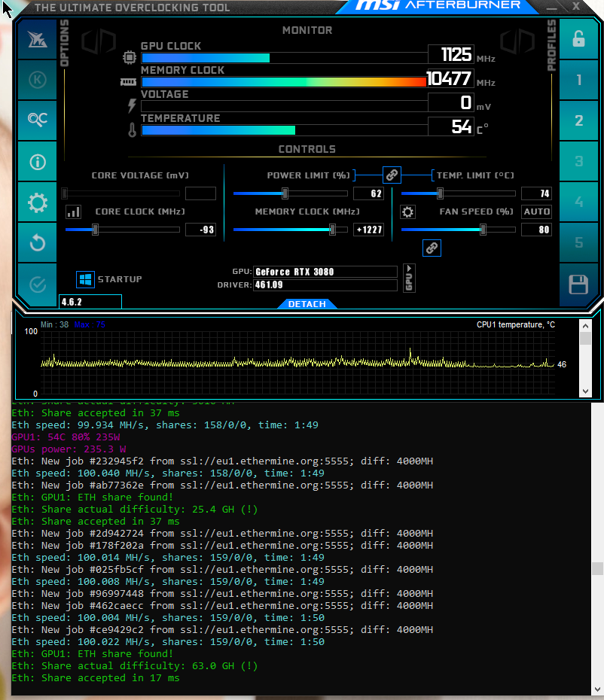The width and height of the screenshot is (604, 700).
Task: Toggle the fan speed sync link icon
Action: (x=432, y=248)
